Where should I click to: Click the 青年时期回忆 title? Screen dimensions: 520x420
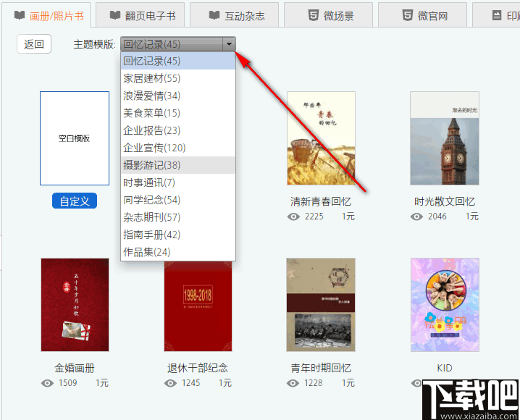[321, 368]
